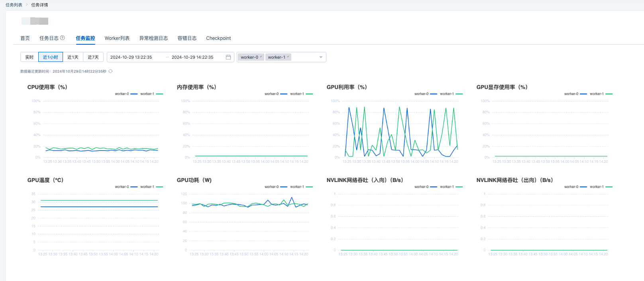Screen dimensions: 644x281
Task: Open the 异常检测日志 tab
Action: click(x=153, y=38)
